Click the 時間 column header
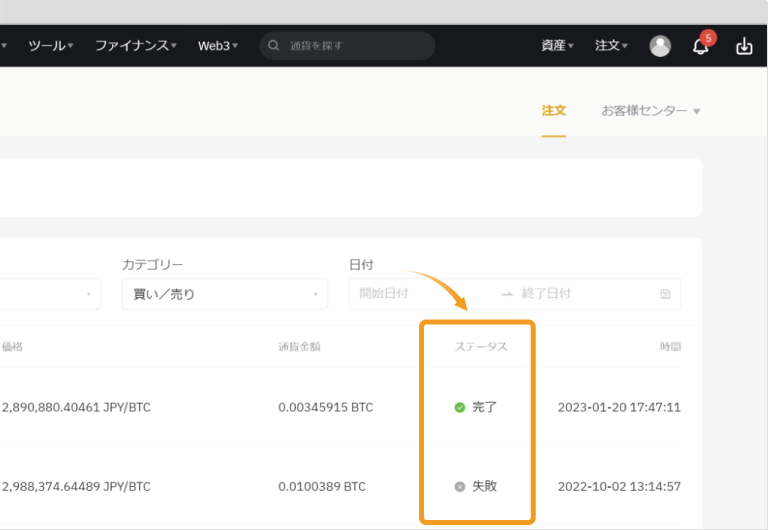This screenshot has width=768, height=530. (671, 347)
